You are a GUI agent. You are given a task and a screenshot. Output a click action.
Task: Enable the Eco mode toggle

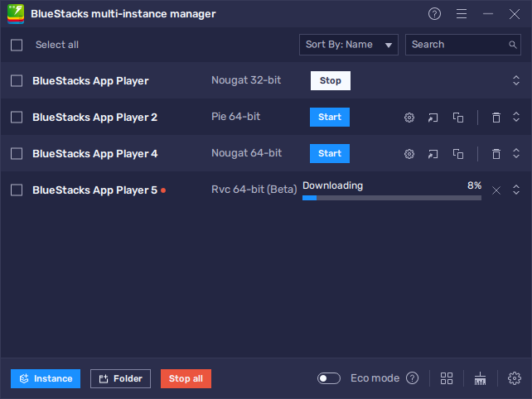tap(329, 378)
